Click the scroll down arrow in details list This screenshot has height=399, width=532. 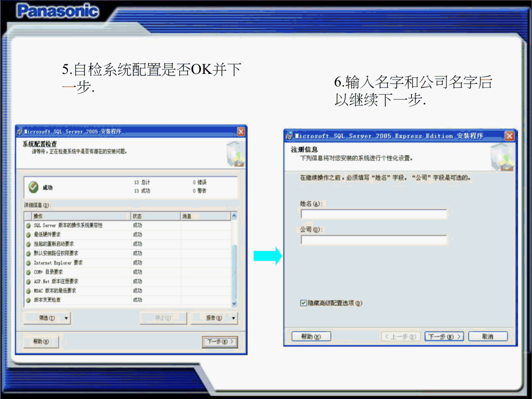coord(234,304)
